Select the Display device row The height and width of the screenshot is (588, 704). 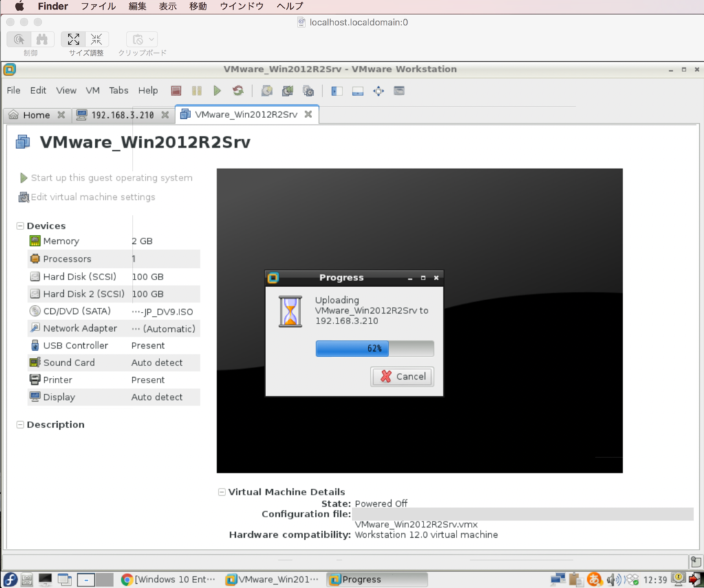click(113, 397)
